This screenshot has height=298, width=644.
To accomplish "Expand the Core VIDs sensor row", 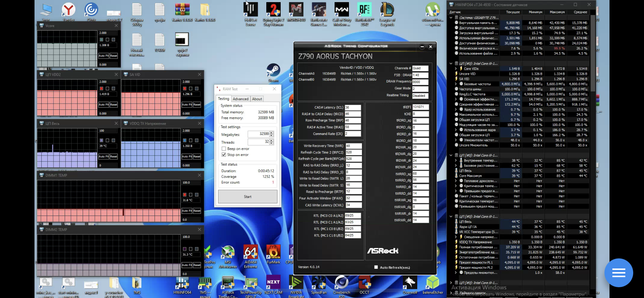I will [x=456, y=69].
